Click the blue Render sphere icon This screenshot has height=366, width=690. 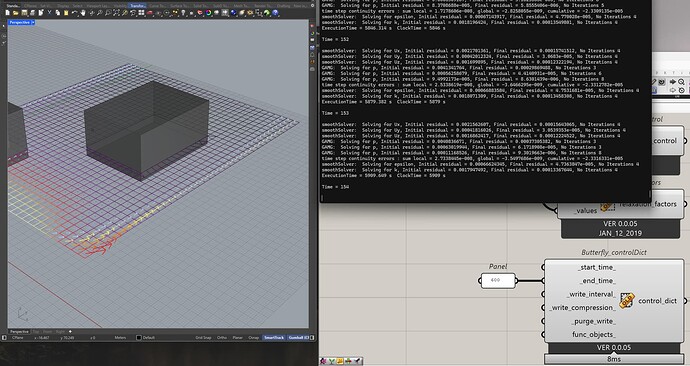coord(233,13)
